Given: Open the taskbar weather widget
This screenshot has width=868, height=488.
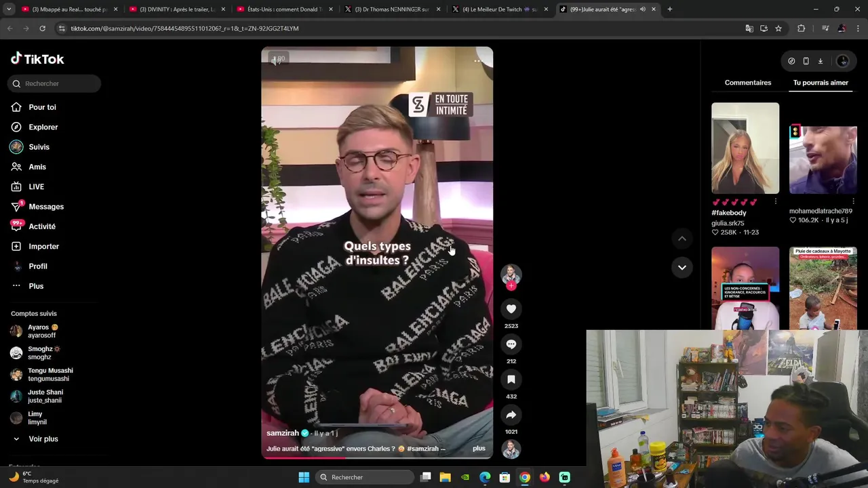Looking at the screenshot, I should pos(34,477).
